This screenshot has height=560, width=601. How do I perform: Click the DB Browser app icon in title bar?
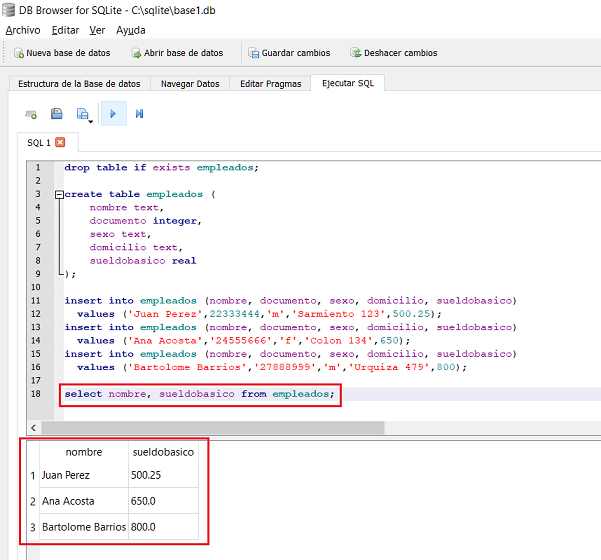[8, 10]
